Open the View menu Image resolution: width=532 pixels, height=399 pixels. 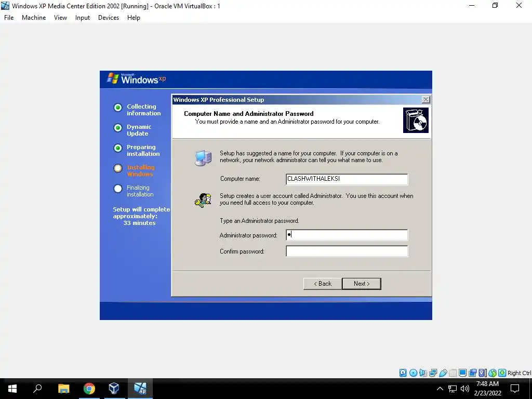(60, 18)
